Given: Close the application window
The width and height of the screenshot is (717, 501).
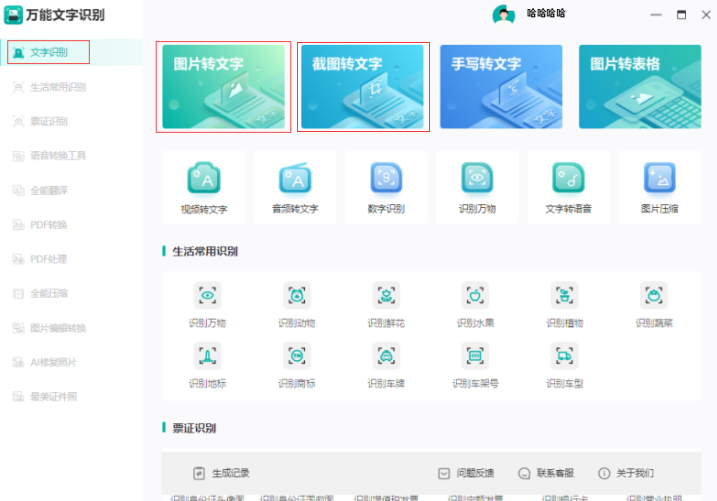Looking at the screenshot, I should [706, 15].
